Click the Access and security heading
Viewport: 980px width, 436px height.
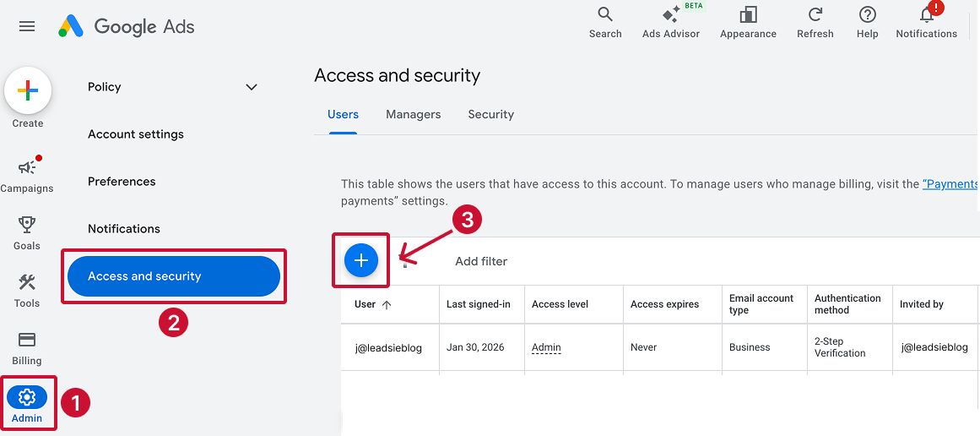click(x=397, y=76)
